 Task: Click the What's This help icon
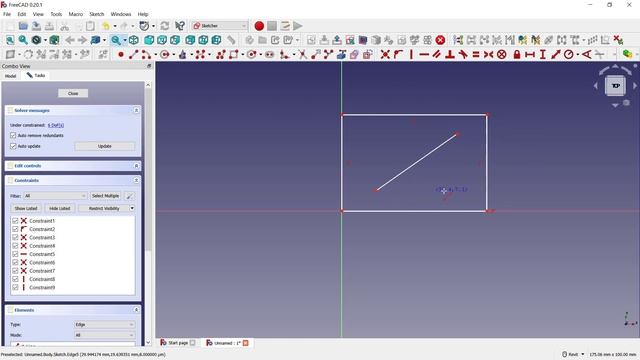point(180,26)
